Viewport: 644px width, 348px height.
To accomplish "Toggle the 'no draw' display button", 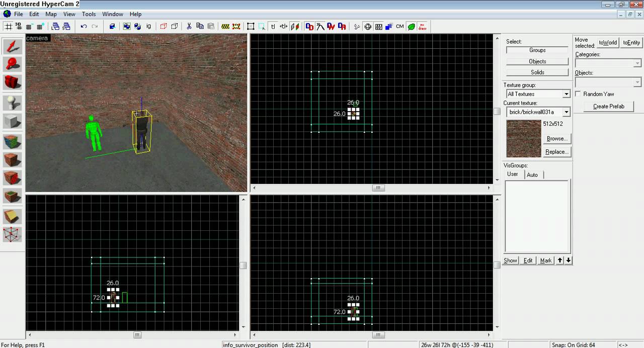I will (422, 26).
